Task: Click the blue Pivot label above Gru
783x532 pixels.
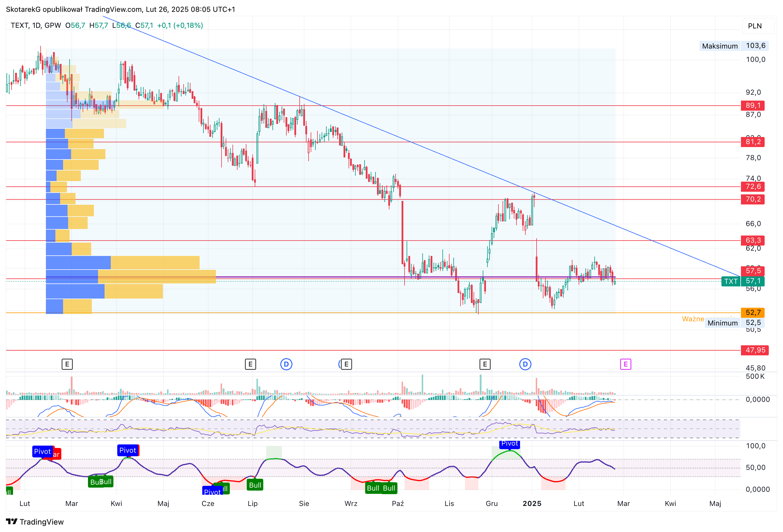Action: (x=509, y=444)
